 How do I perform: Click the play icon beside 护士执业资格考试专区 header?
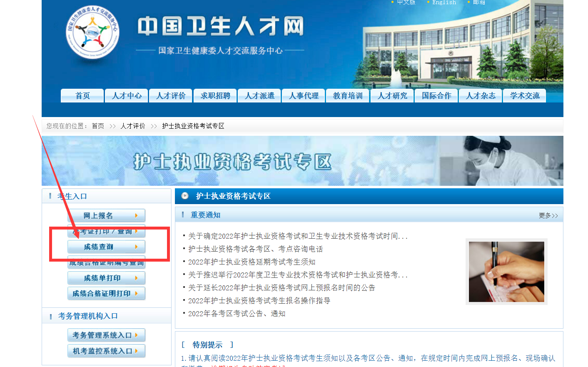click(x=185, y=196)
